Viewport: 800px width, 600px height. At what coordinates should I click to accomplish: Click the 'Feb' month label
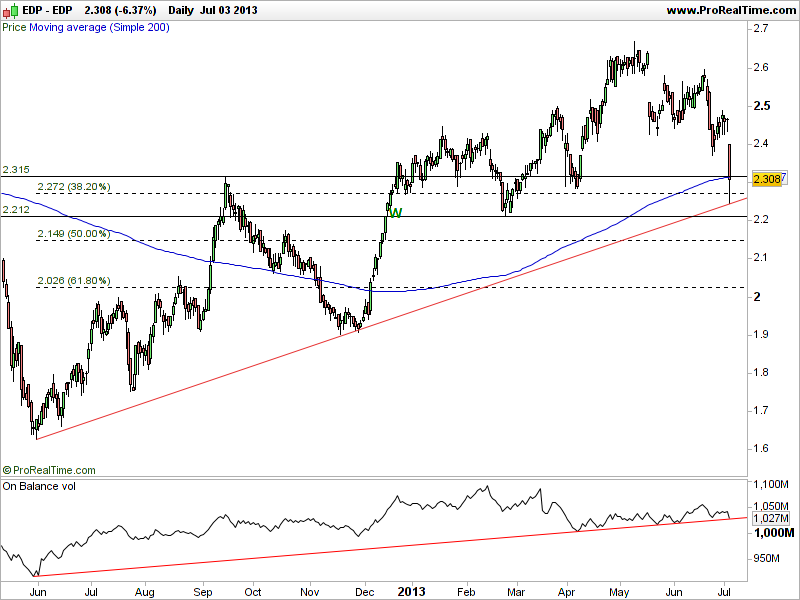click(x=466, y=592)
